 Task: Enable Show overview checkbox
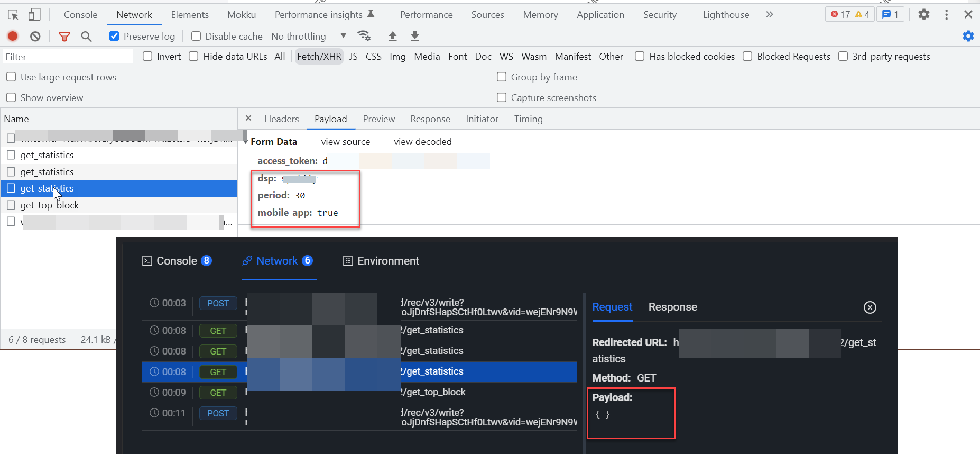coord(11,97)
